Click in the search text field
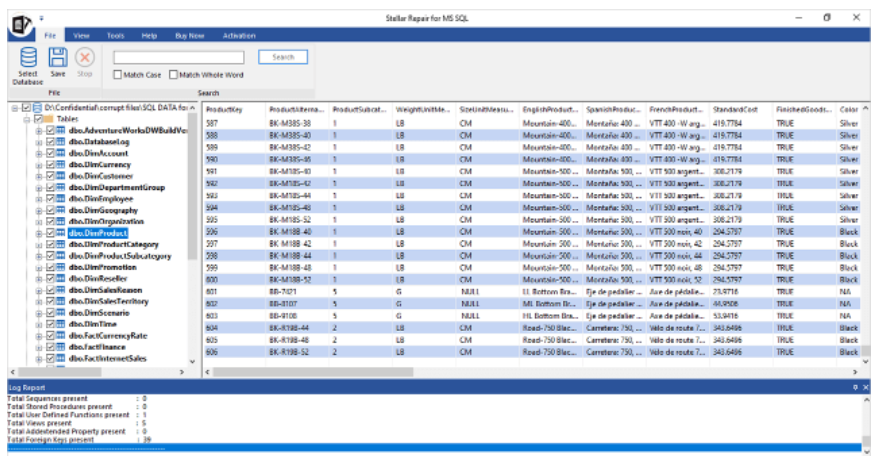The image size is (880, 456). point(178,57)
